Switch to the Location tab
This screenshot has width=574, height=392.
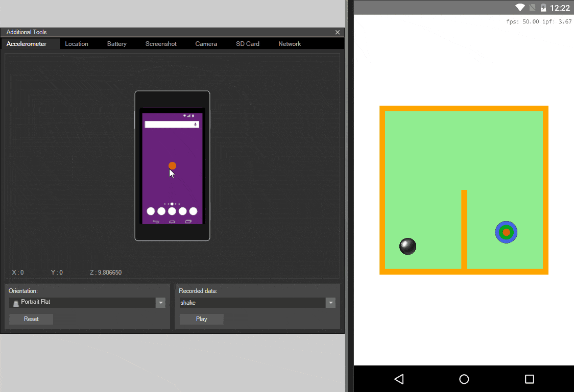[x=77, y=44]
